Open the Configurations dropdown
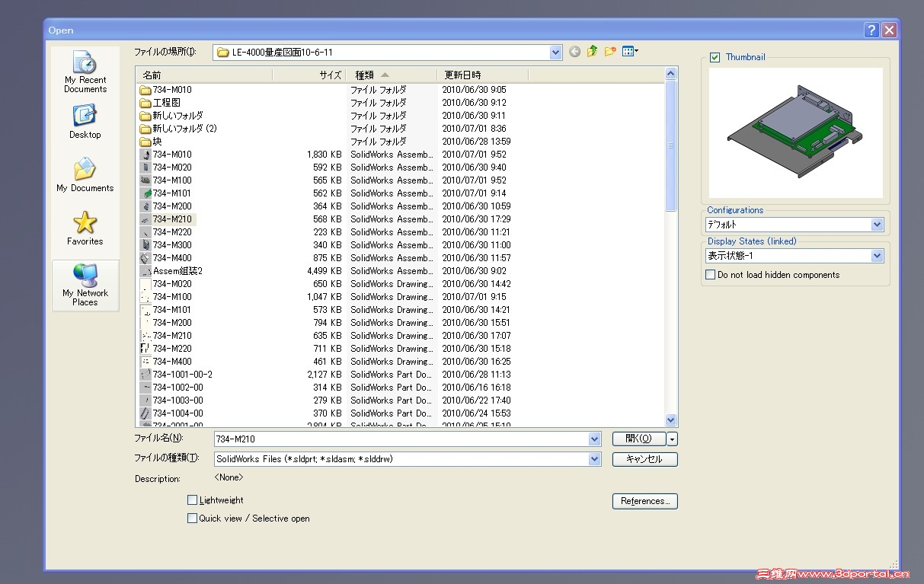Image resolution: width=924 pixels, height=584 pixels. 877,225
